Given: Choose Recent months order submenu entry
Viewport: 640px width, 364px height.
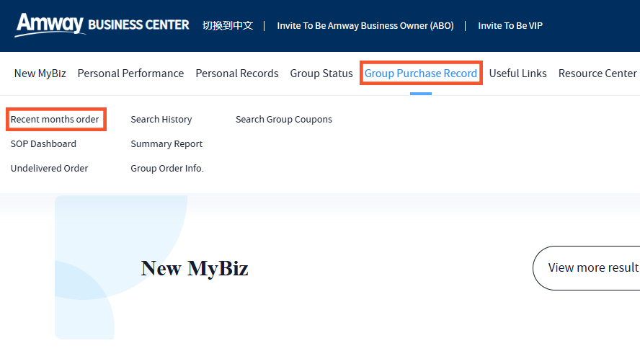Looking at the screenshot, I should tap(55, 119).
